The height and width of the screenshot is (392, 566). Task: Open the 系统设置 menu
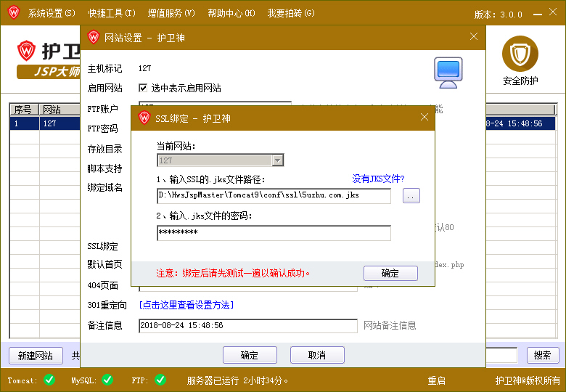pyautogui.click(x=51, y=13)
